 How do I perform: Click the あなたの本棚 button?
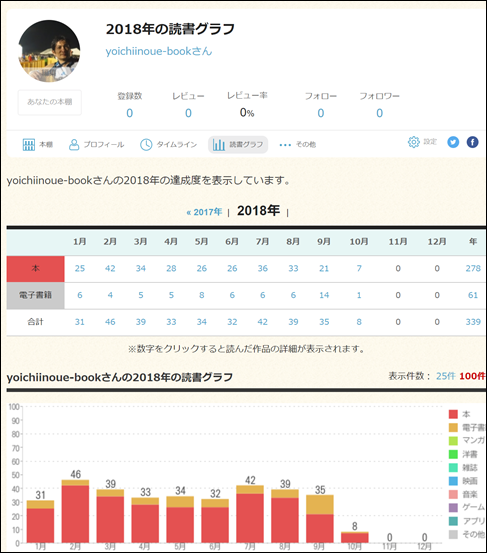pos(50,102)
